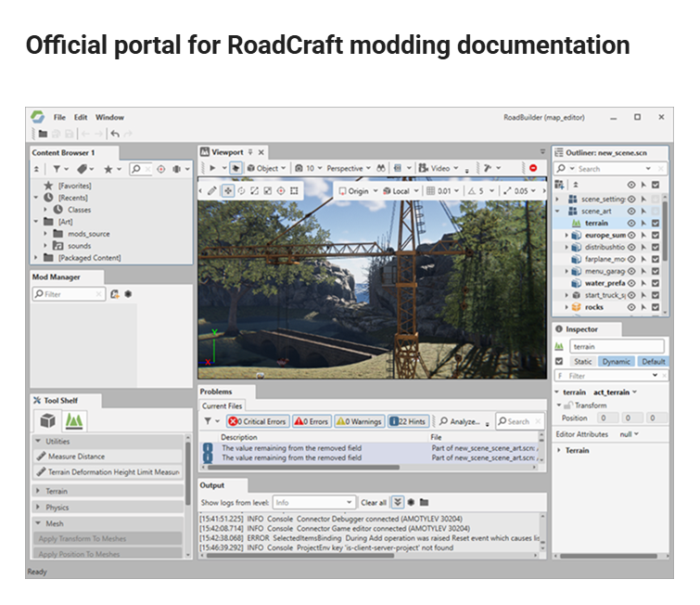Click the red stop record icon in Viewport
The height and width of the screenshot is (605, 700).
pos(533,168)
